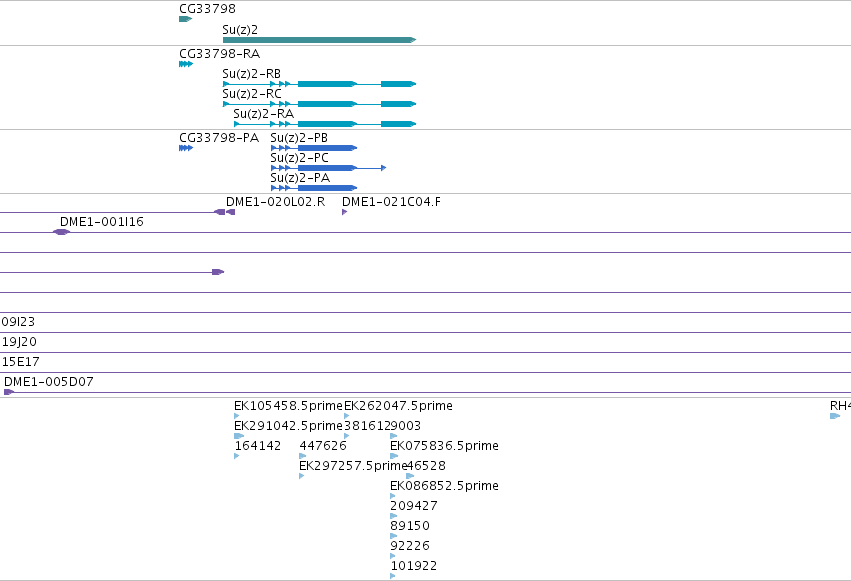The image size is (851, 581).
Task: Click the 447626 EST label
Action: (323, 446)
